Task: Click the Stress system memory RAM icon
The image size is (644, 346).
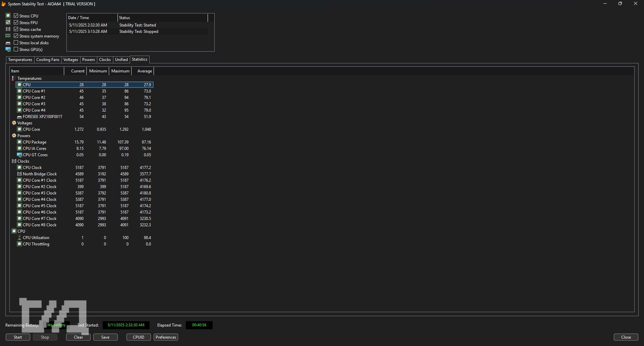Action: 8,36
